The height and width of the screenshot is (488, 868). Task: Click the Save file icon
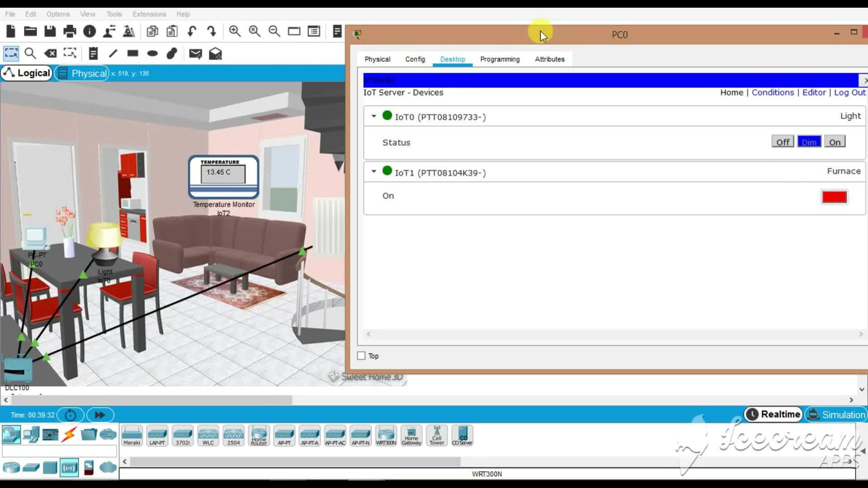[50, 31]
